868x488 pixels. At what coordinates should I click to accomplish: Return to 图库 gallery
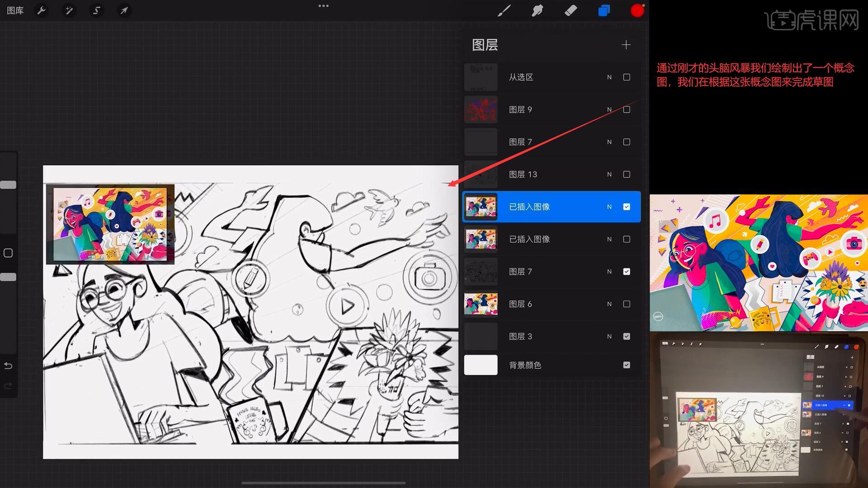click(15, 10)
